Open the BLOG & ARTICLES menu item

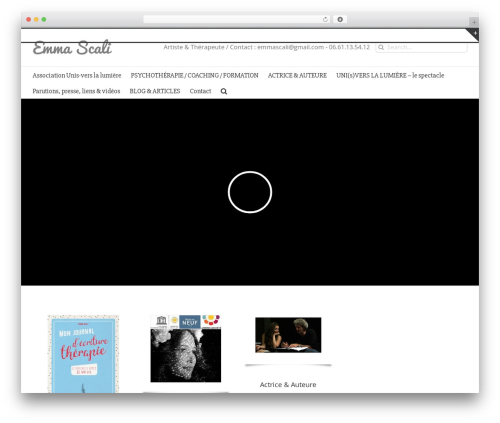155,91
